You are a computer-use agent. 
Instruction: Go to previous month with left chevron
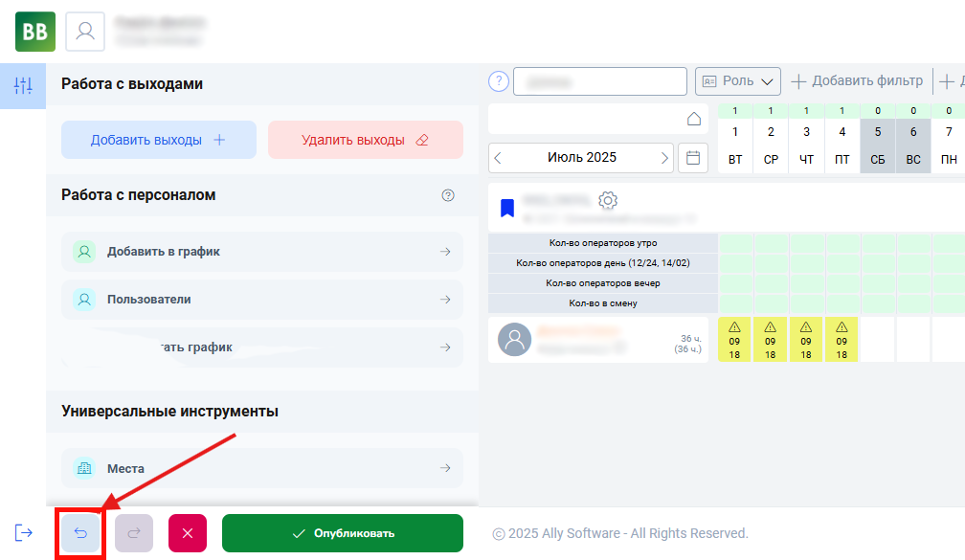[499, 157]
